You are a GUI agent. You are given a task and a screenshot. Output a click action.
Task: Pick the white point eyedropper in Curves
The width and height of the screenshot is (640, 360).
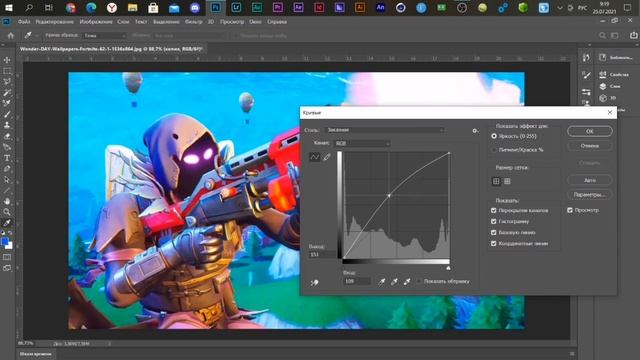point(407,281)
